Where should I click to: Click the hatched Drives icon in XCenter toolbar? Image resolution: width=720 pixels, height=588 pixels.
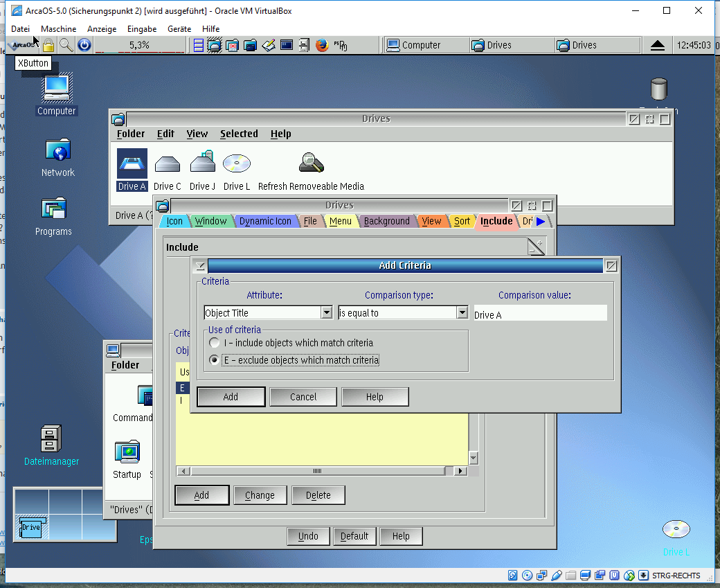(215, 46)
